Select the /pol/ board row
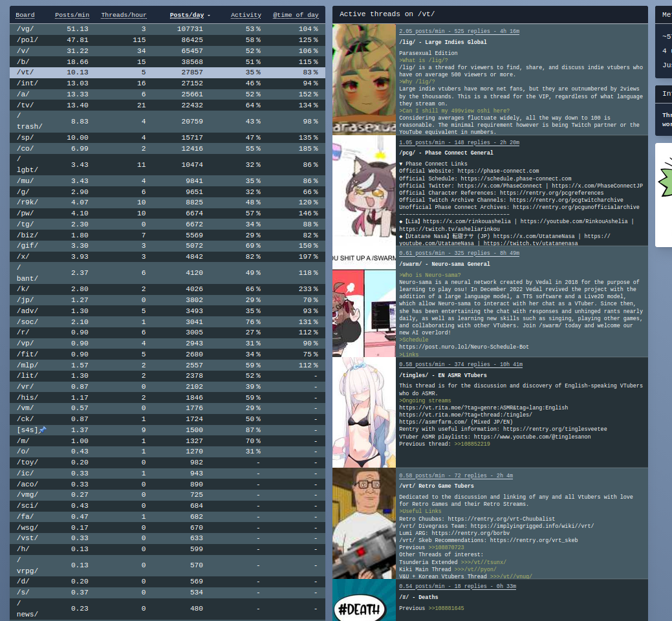The width and height of the screenshot is (672, 621). click(x=167, y=40)
